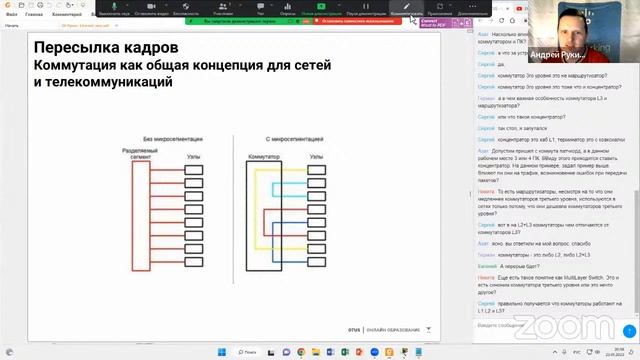This screenshot has height=360, width=640.
Task: Click the 'Разделяемый сегмент' diagram label
Action: pos(140,153)
